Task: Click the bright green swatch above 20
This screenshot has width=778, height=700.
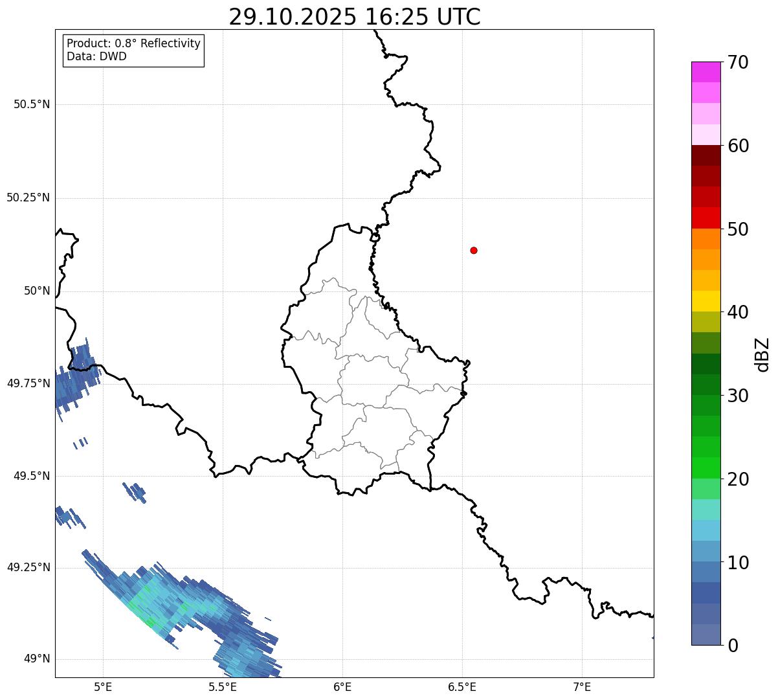Action: coord(706,468)
